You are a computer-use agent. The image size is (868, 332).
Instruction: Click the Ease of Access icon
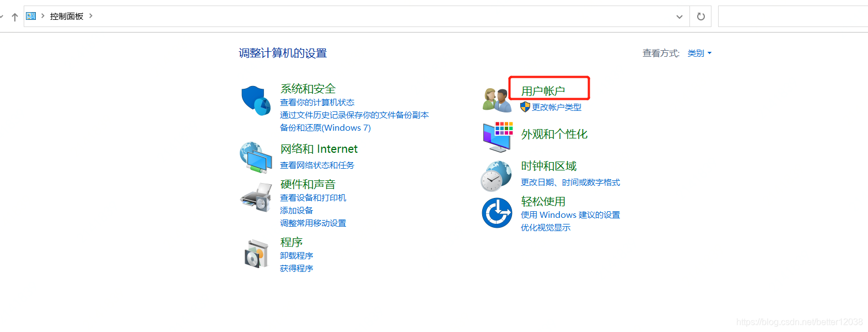click(x=497, y=213)
